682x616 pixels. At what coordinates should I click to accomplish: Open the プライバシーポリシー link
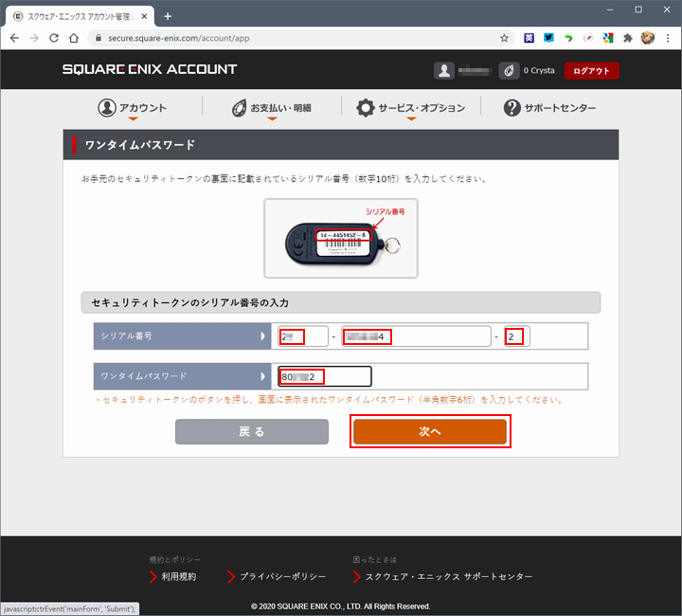(277, 576)
